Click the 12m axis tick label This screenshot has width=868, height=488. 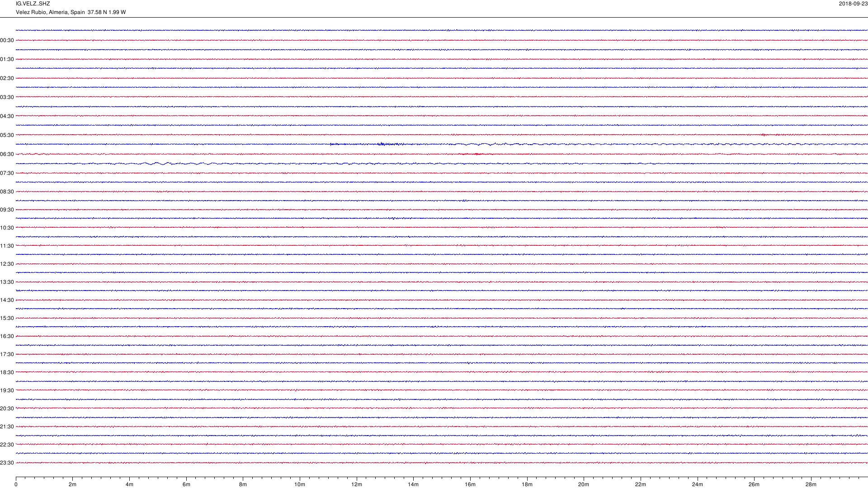(x=357, y=484)
